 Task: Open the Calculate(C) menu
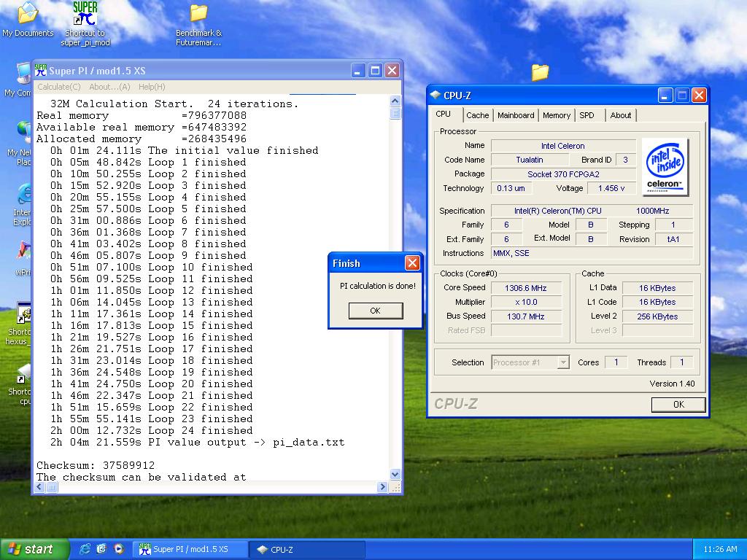pos(59,87)
